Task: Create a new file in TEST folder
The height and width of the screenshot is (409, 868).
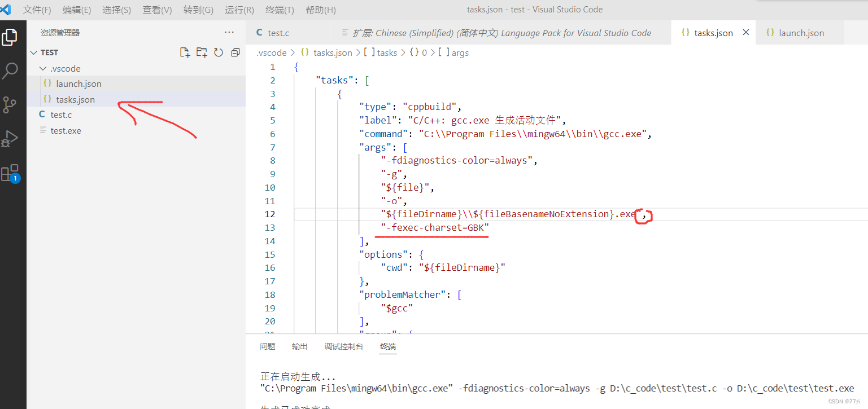Action: coord(185,52)
